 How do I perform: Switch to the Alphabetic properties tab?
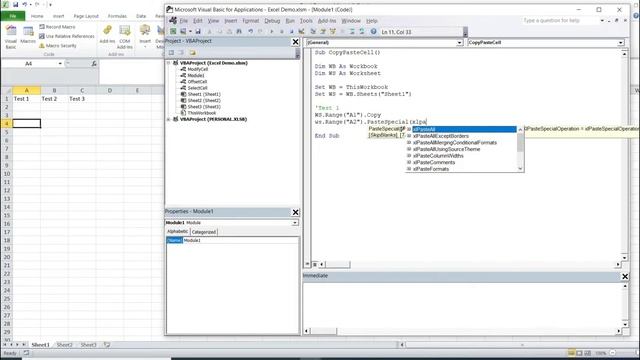pos(178,231)
